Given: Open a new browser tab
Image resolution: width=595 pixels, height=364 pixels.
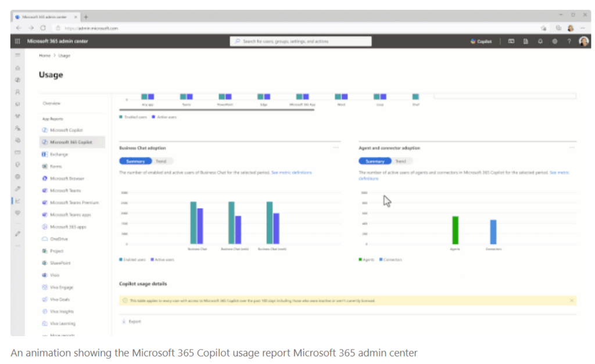Looking at the screenshot, I should (x=86, y=17).
